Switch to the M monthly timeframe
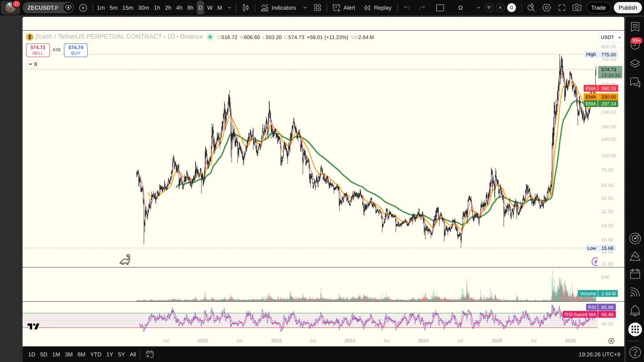 pos(220,8)
